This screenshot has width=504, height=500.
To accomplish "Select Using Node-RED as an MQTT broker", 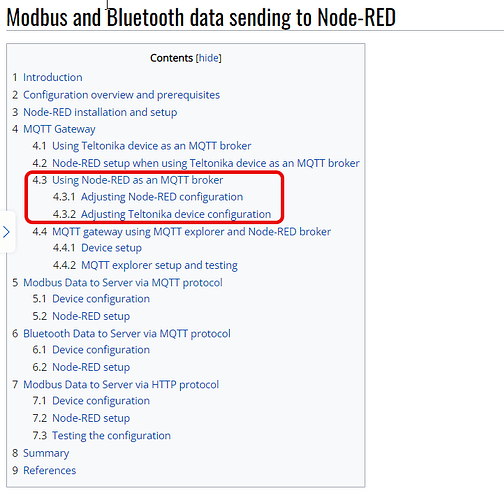I will [x=138, y=180].
